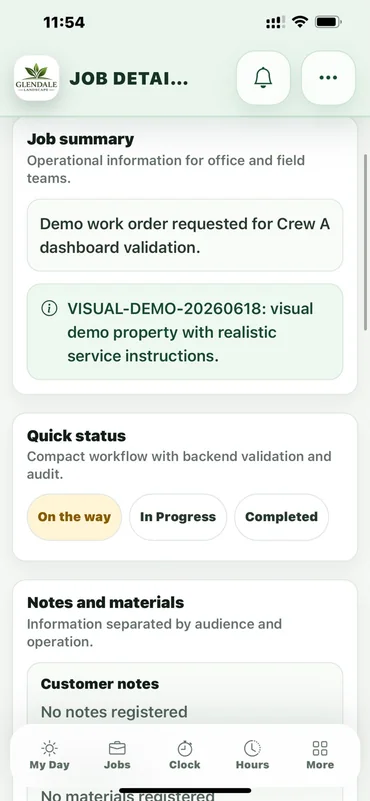Switch to the Jobs tab

pyautogui.click(x=117, y=756)
